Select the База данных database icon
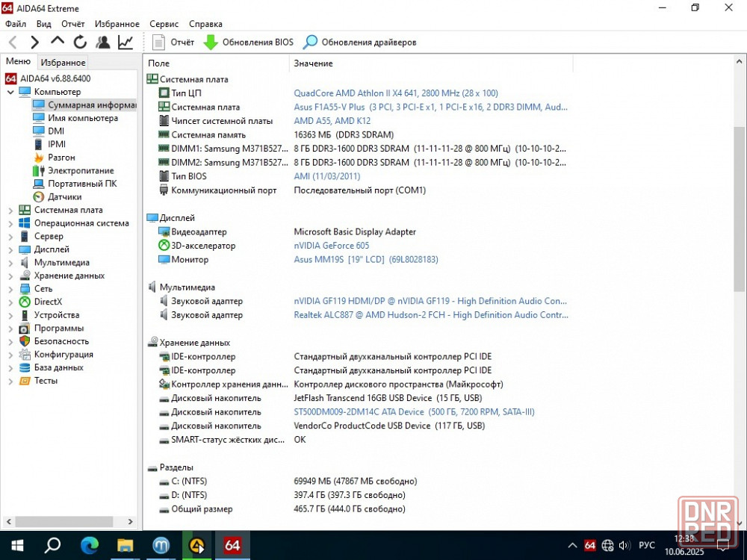The image size is (747, 560). click(25, 367)
